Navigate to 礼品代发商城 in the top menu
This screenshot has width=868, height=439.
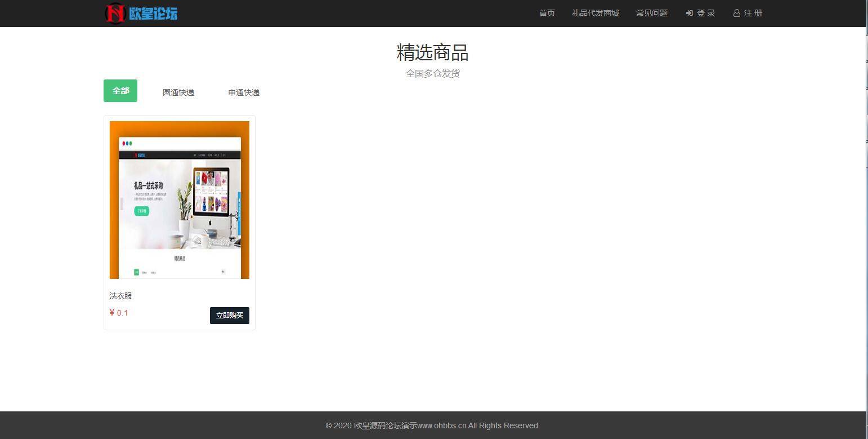(595, 13)
